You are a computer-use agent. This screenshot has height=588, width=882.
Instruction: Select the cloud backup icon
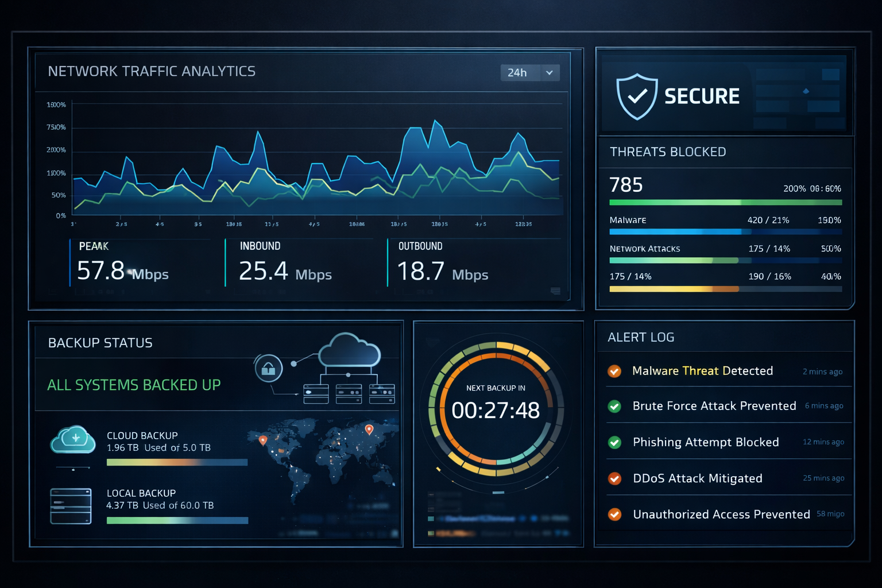(x=72, y=440)
